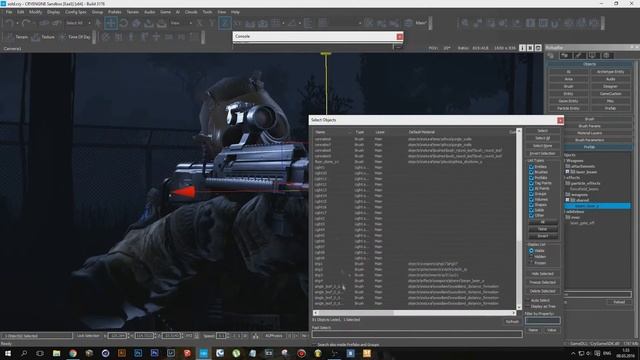640x360 pixels.
Task: Choose the Select object arrow tool
Action: pos(98,23)
